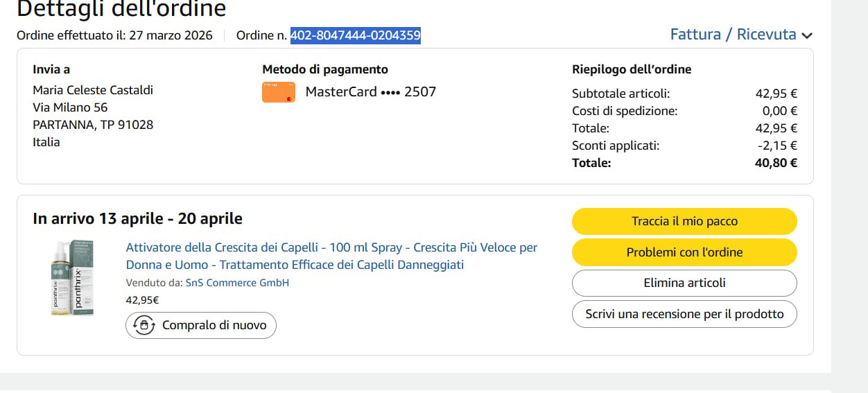
Task: Click the order date 27 marzo 2026
Action: pos(171,35)
